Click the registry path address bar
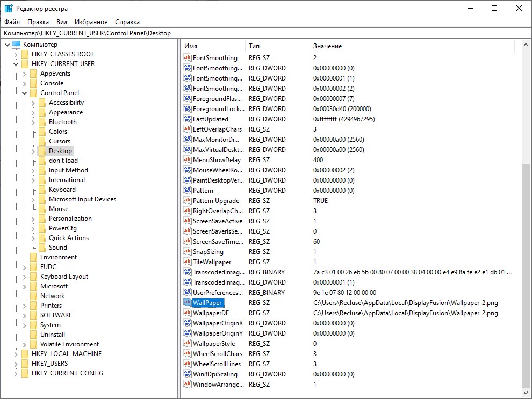 pyautogui.click(x=266, y=33)
